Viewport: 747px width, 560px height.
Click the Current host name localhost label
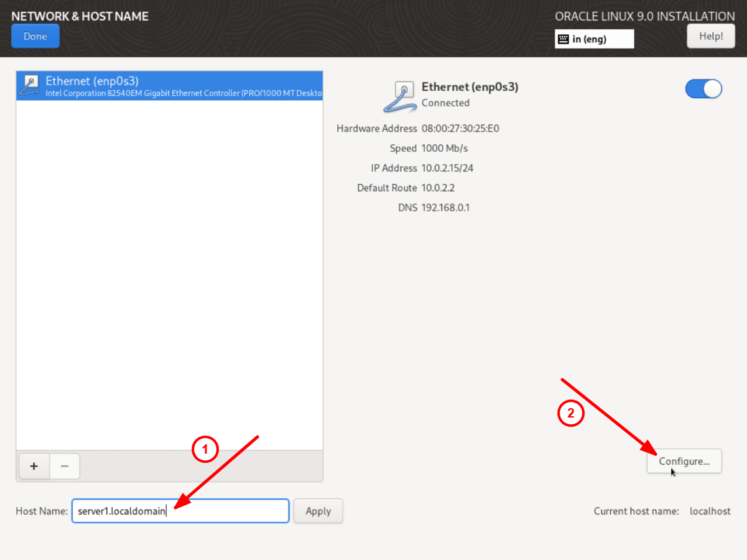point(636,511)
